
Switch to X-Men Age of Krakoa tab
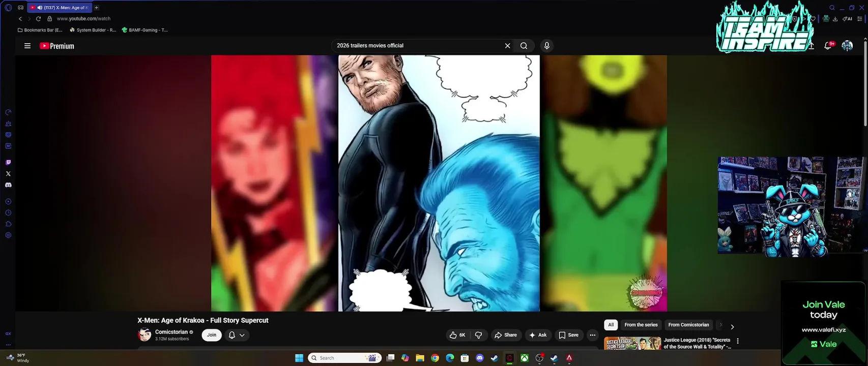tap(60, 8)
